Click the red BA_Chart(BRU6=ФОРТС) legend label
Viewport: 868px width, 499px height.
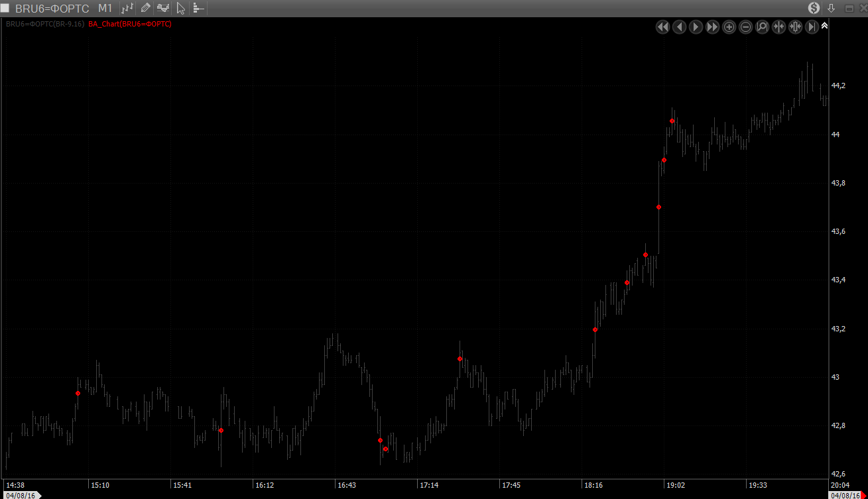(130, 24)
